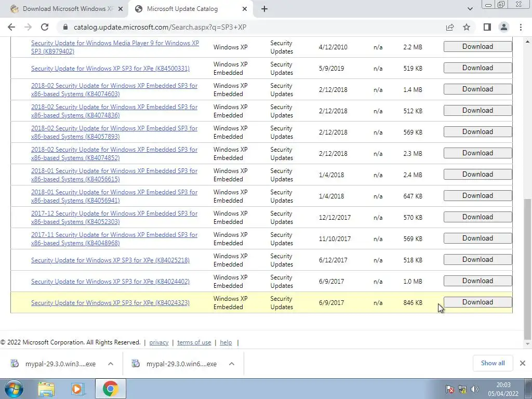
Task: Share this page icon
Action: click(x=450, y=27)
